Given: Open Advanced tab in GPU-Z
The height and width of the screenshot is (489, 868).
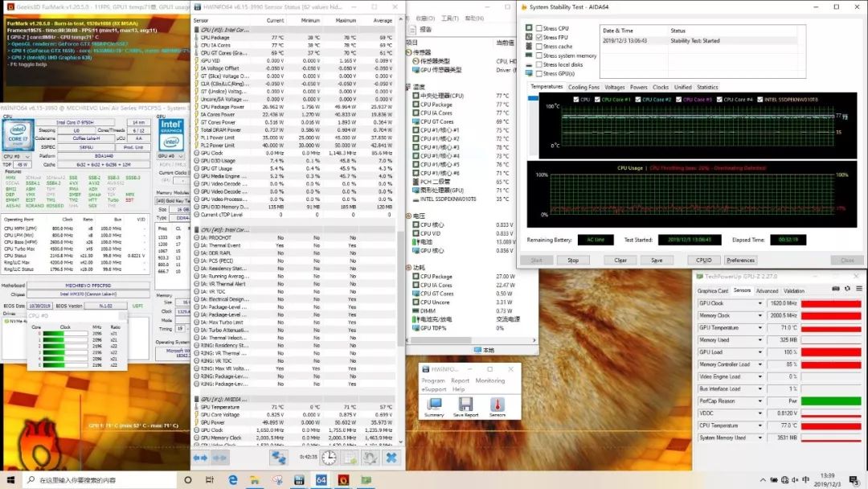Looking at the screenshot, I should (767, 290).
